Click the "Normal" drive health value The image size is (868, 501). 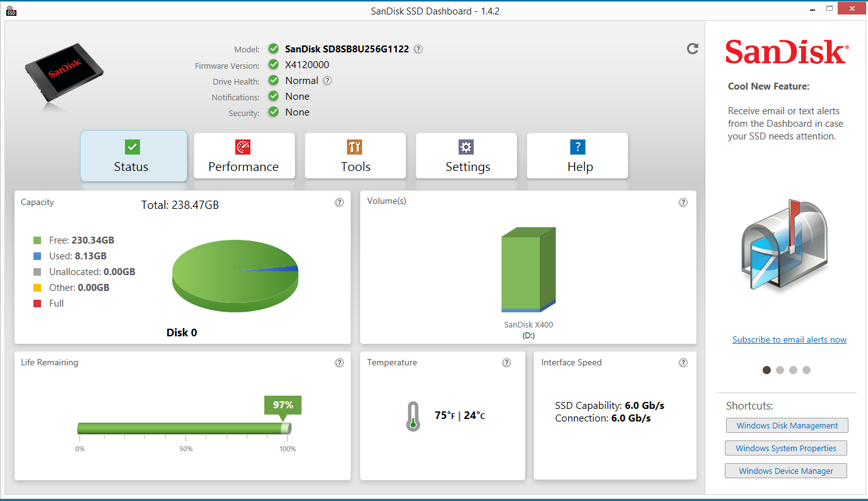[302, 81]
